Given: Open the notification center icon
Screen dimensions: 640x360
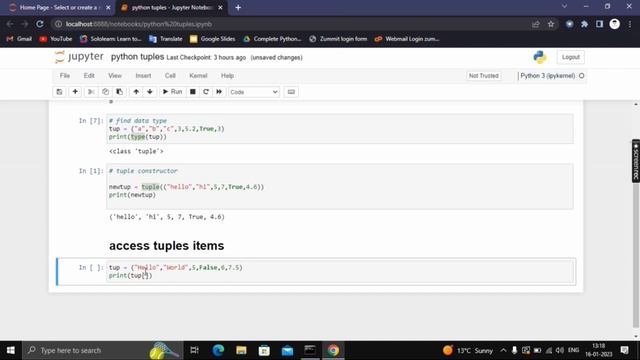Looking at the screenshot, I should coord(624,350).
